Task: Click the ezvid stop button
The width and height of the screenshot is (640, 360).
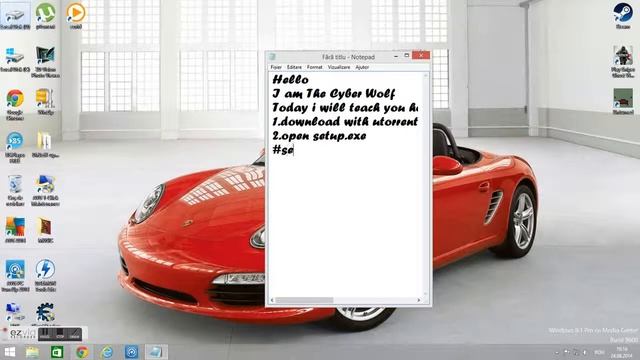Action: [60, 334]
